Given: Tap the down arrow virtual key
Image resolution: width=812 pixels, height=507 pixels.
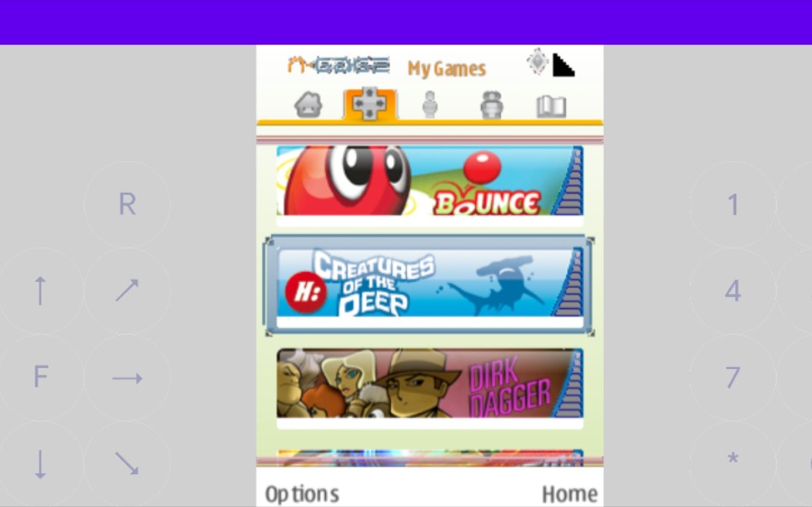Looking at the screenshot, I should click(x=41, y=464).
